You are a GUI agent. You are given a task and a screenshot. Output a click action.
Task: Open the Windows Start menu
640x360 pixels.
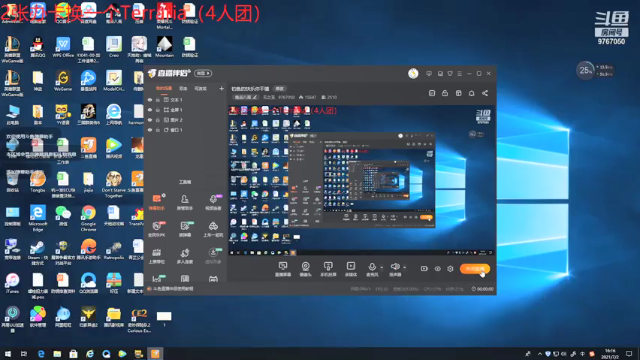[8, 354]
